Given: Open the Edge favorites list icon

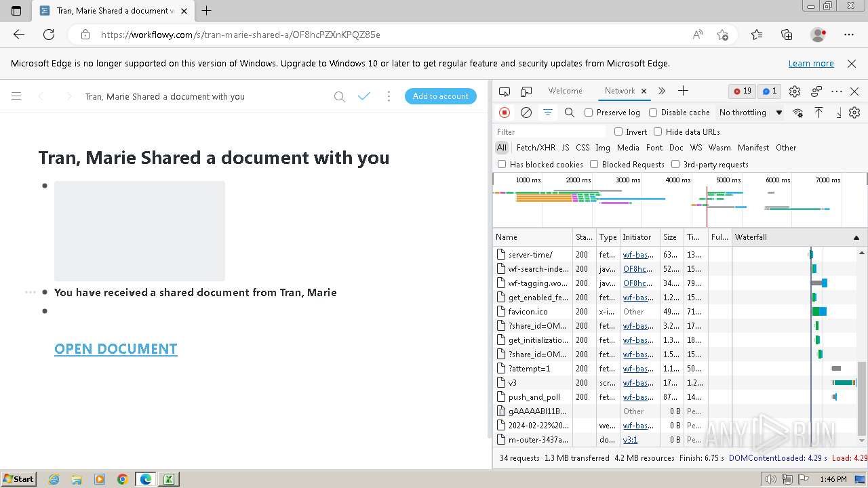Looking at the screenshot, I should pos(757,35).
